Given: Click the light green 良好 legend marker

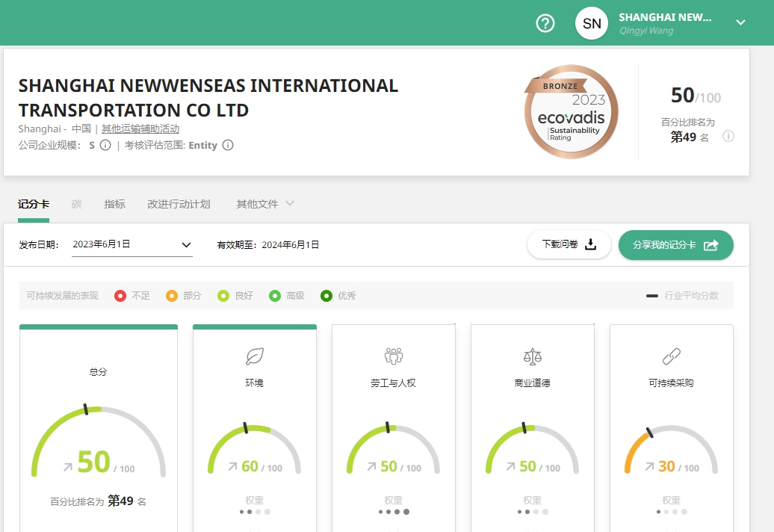Looking at the screenshot, I should pos(223,296).
